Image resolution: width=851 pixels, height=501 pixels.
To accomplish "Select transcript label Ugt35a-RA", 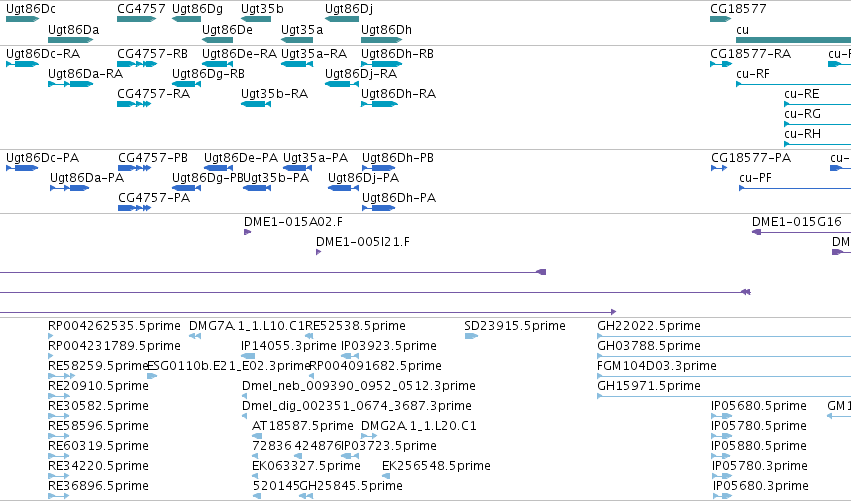I will click(314, 54).
